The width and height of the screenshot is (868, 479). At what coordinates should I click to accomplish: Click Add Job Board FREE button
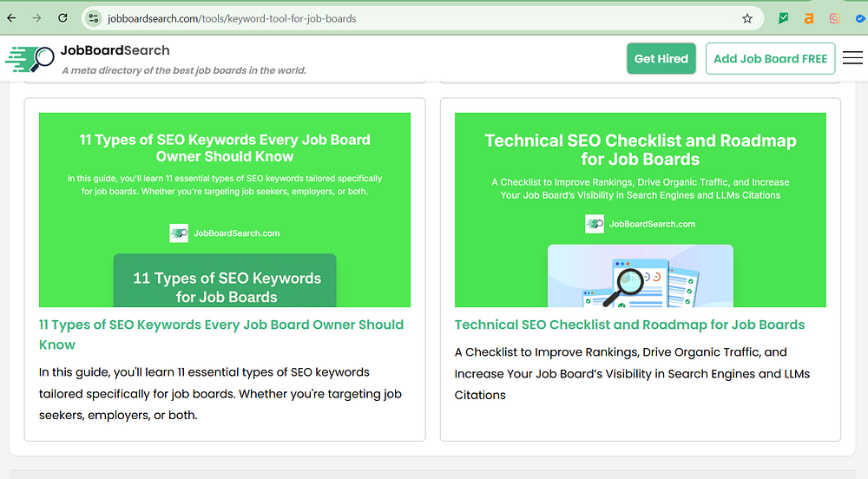(x=770, y=59)
